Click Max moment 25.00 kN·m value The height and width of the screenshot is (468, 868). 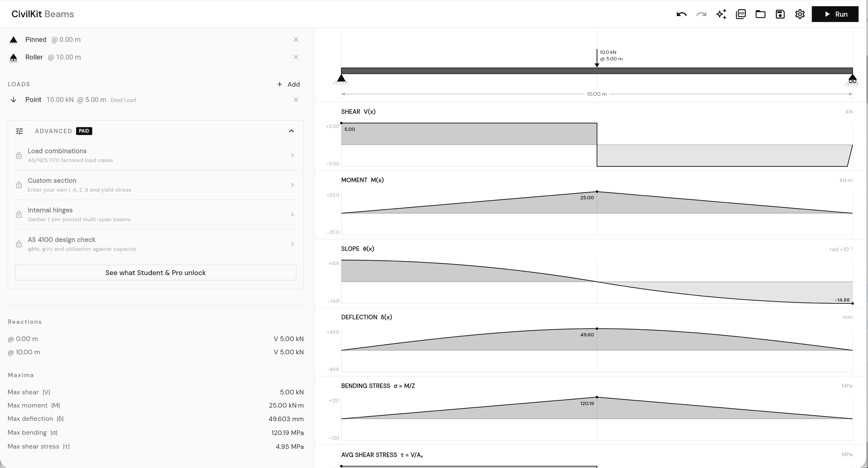coord(286,405)
